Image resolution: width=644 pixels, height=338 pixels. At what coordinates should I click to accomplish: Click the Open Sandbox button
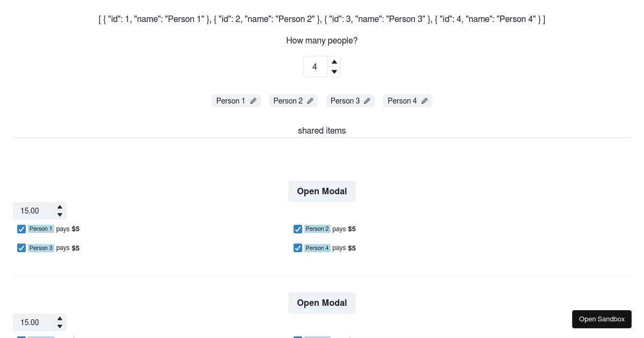602,319
